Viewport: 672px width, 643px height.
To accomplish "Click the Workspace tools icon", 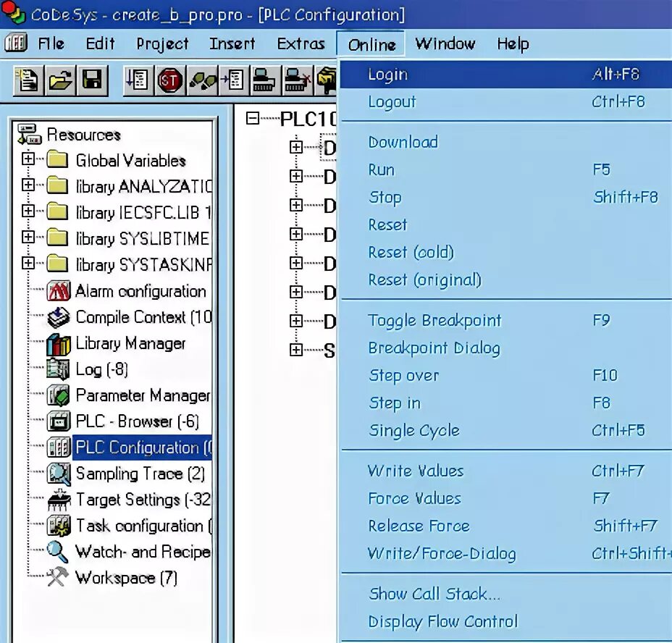I will click(x=57, y=577).
